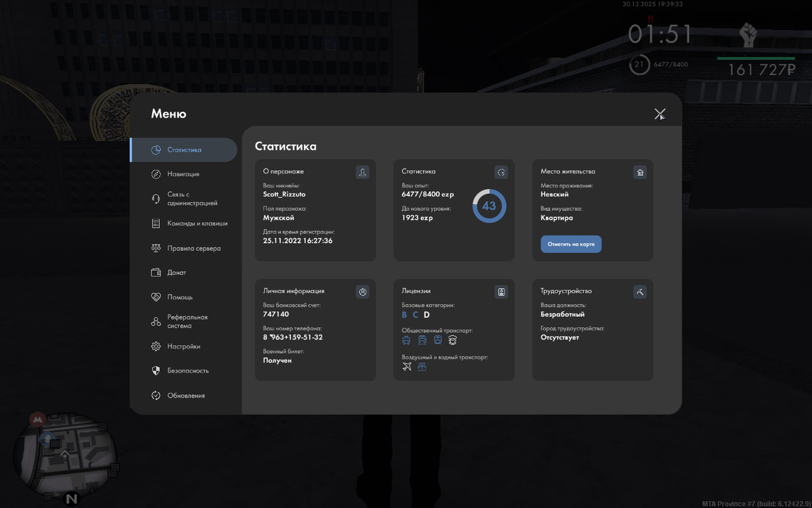Viewport: 812px width, 508px height.
Task: Click the tram license icon, second in row
Action: [422, 340]
